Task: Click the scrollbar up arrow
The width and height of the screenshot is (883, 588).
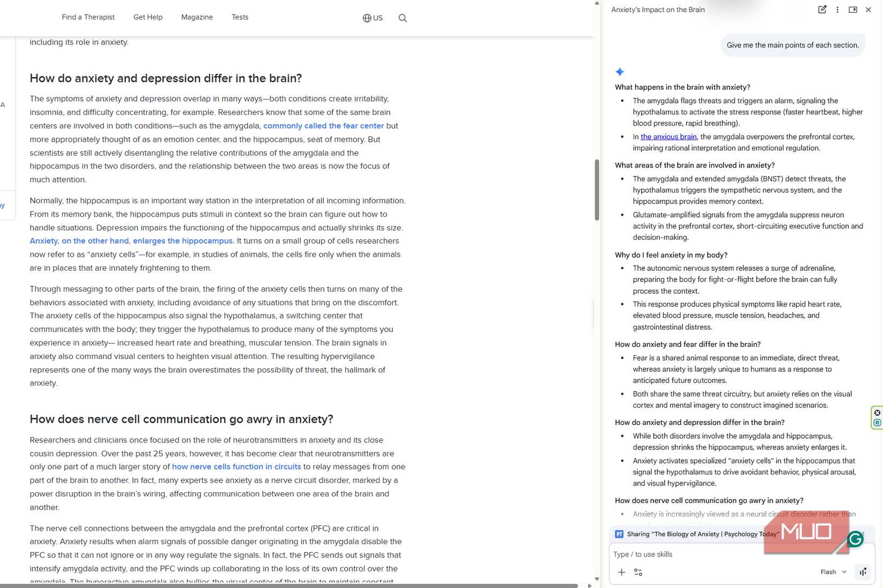Action: click(x=597, y=3)
